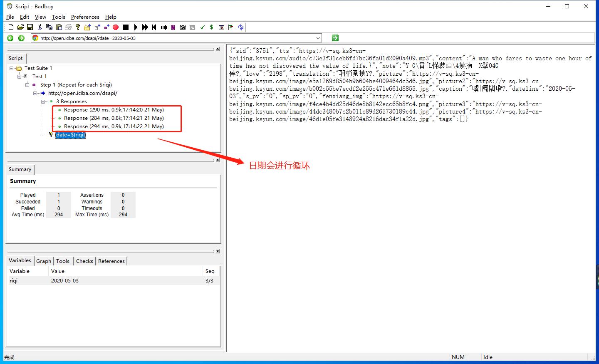Open the Preferences menu
The width and height of the screenshot is (599, 364).
(85, 17)
